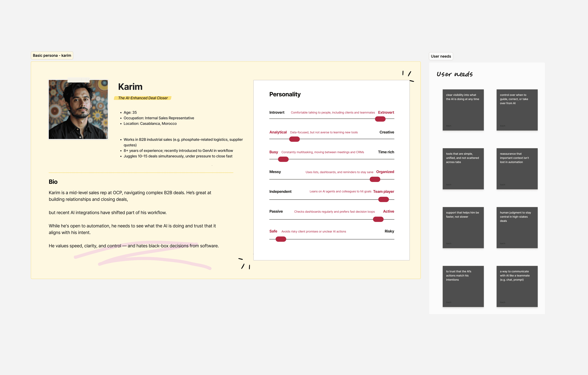
Task: Click the handwritten 'User needs' title
Action: (x=454, y=74)
